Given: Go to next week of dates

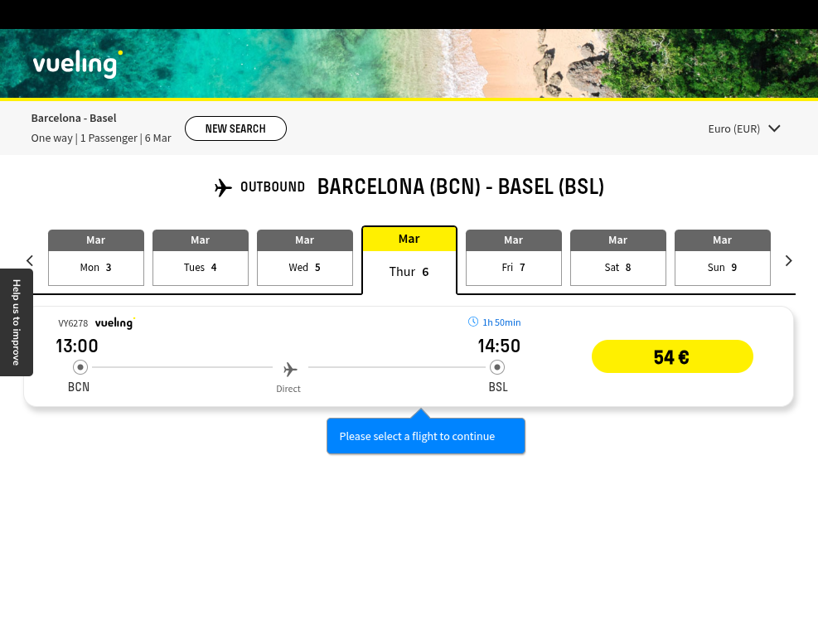Looking at the screenshot, I should tap(788, 260).
